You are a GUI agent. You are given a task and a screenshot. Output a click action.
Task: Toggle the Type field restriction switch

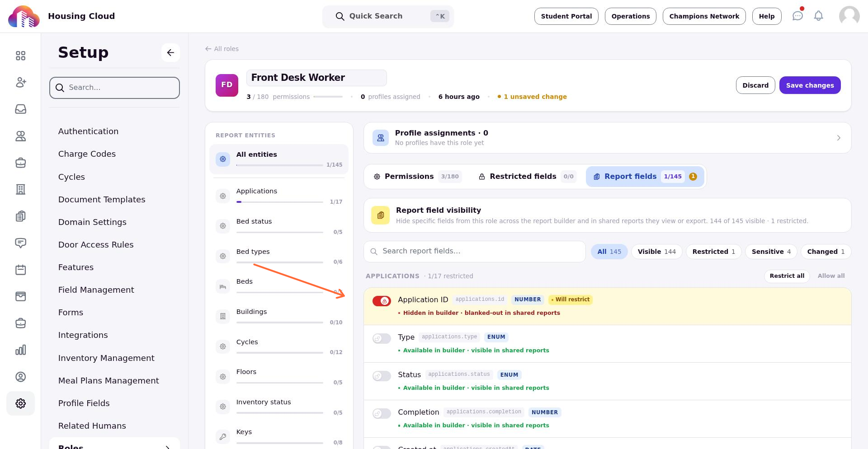pos(382,338)
